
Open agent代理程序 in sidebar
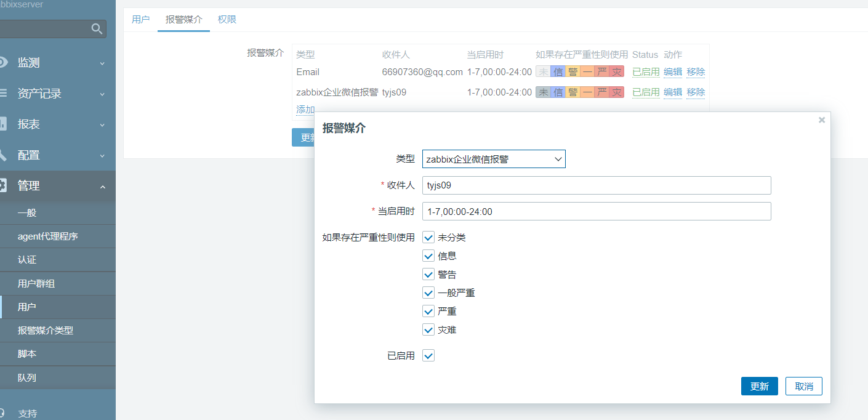coord(58,236)
